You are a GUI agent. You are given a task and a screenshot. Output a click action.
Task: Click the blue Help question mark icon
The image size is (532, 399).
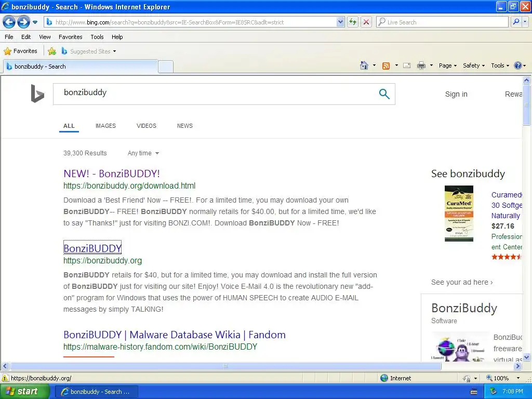(x=518, y=65)
